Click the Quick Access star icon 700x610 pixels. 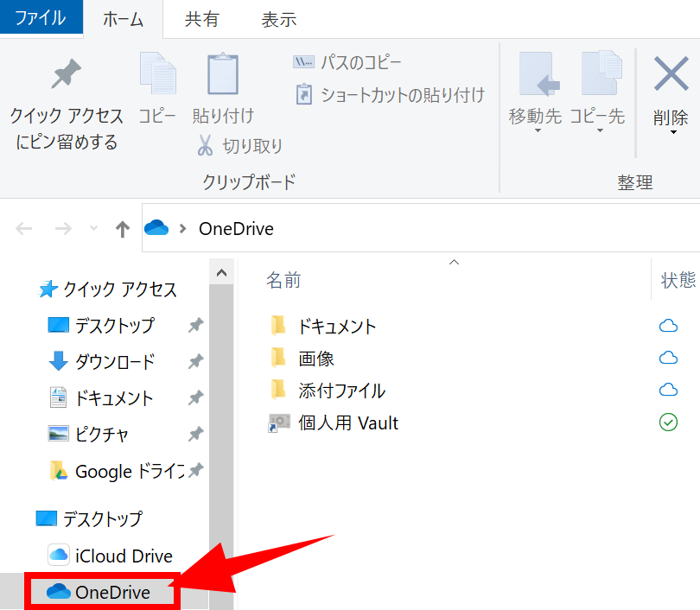point(48,289)
